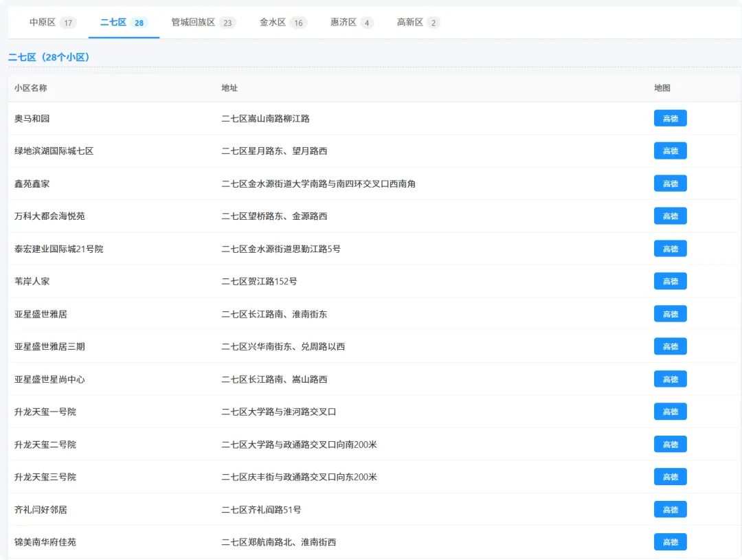The image size is (742, 560).
Task: Click address 二七区嵩山南路柳江路
Action: click(x=265, y=118)
